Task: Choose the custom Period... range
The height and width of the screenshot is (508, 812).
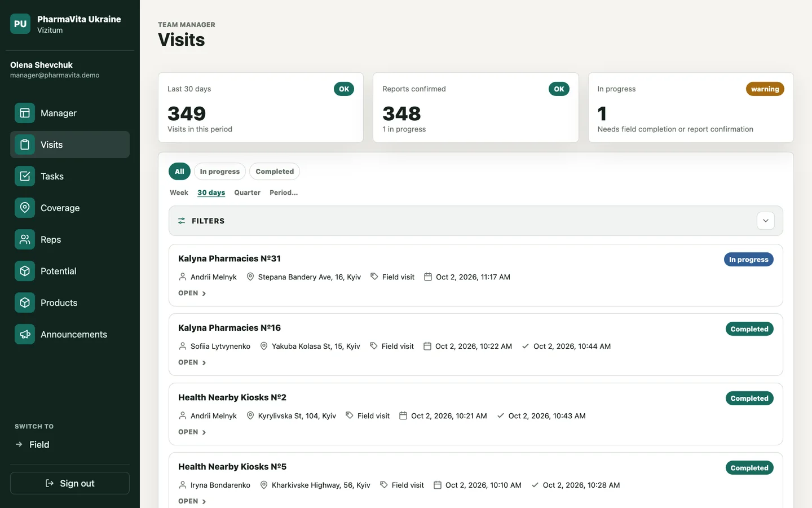Action: tap(284, 192)
